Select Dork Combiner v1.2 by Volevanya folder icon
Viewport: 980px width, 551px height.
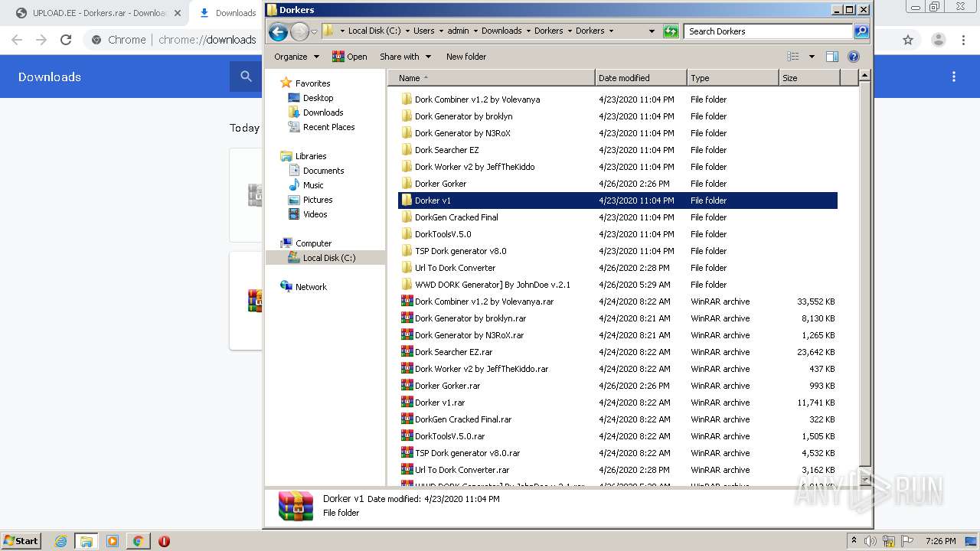click(x=407, y=99)
